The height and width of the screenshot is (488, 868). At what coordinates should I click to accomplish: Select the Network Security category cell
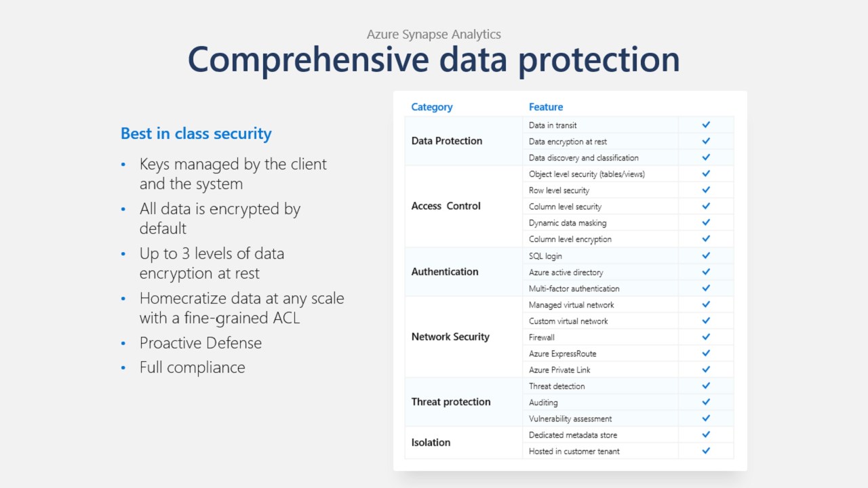pos(450,337)
